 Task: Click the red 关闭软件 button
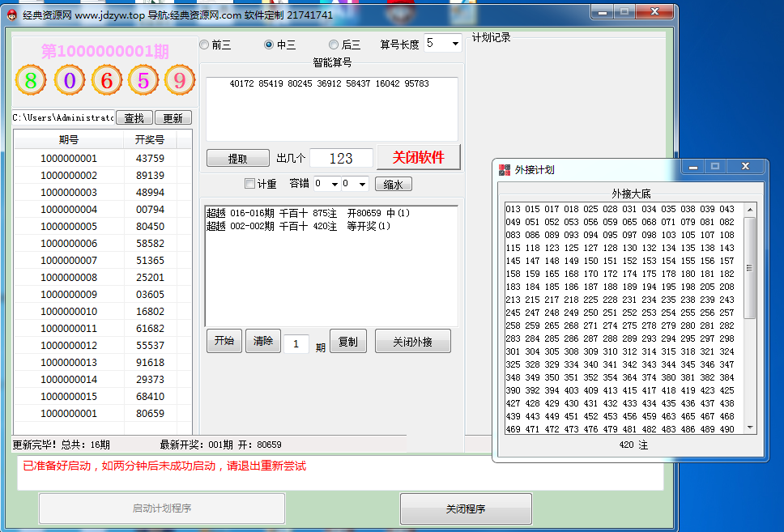pyautogui.click(x=418, y=157)
